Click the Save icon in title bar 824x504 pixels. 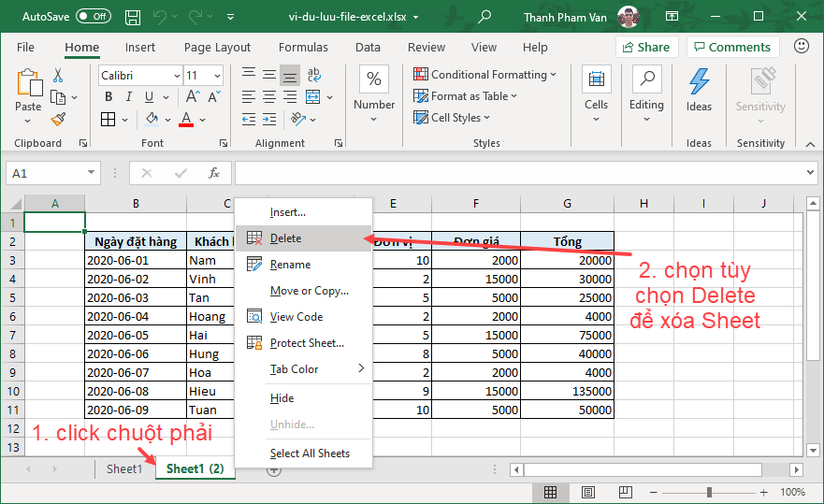tap(133, 18)
